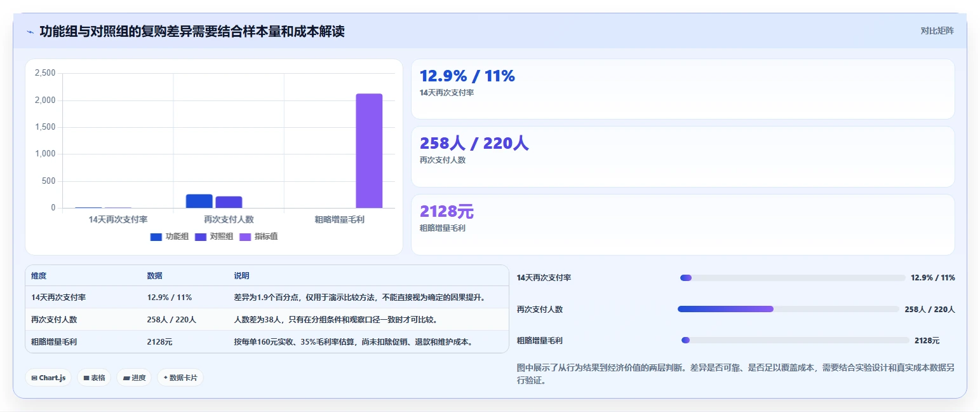Click the 14天再次支付率 label in the progress list
This screenshot has height=412, width=980.
coord(544,278)
